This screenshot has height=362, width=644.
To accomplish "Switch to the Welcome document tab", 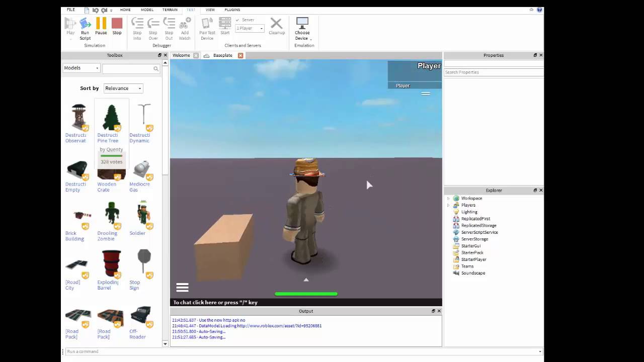I will pyautogui.click(x=181, y=55).
